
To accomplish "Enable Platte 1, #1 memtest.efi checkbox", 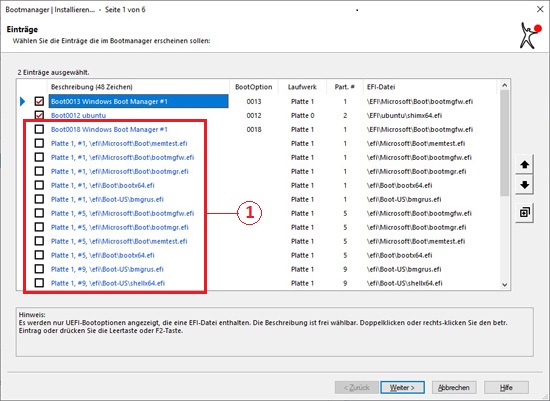I will [x=39, y=143].
